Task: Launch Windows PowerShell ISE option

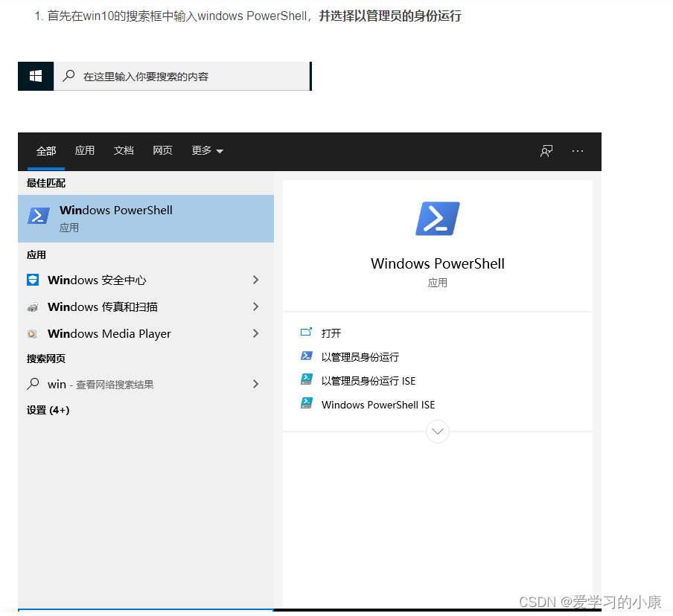Action: (378, 405)
